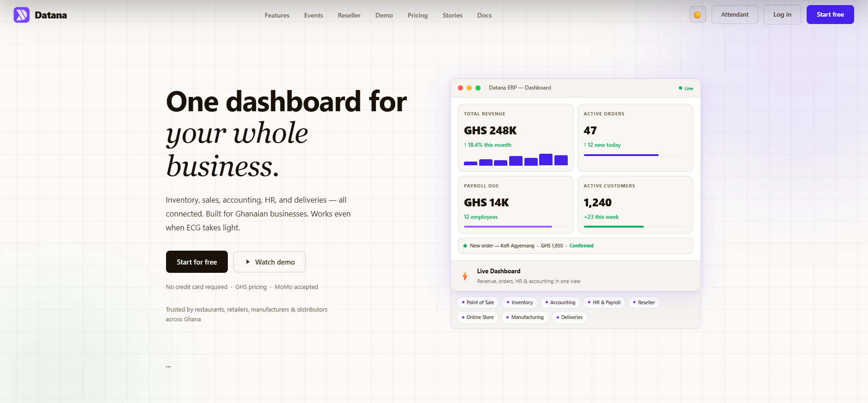Select the Inventory module chip
Screen dimensions: 868x403
[520, 302]
